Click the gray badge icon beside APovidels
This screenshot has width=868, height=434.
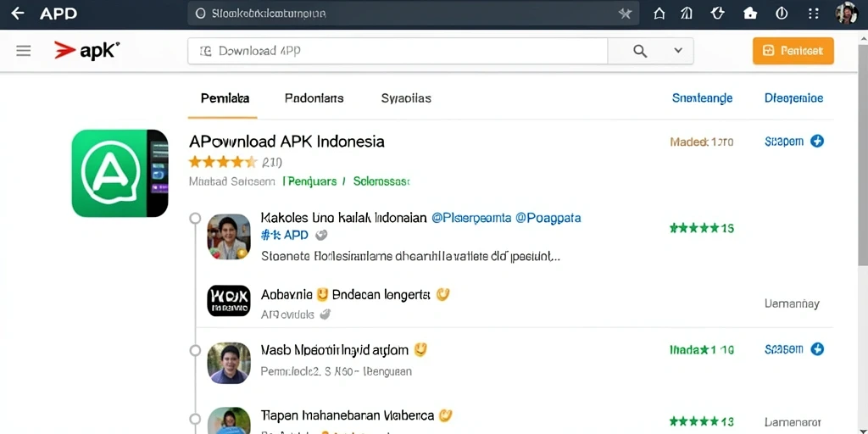click(325, 314)
